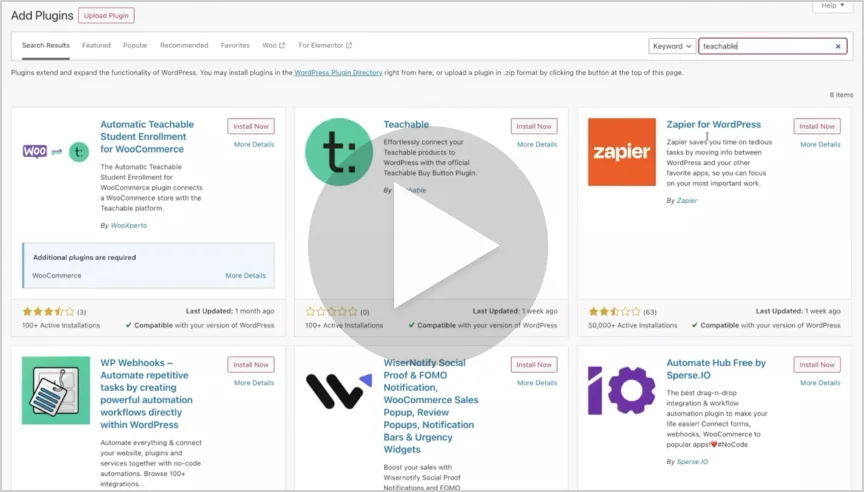Open the Zapier for WordPress title link

pos(714,125)
